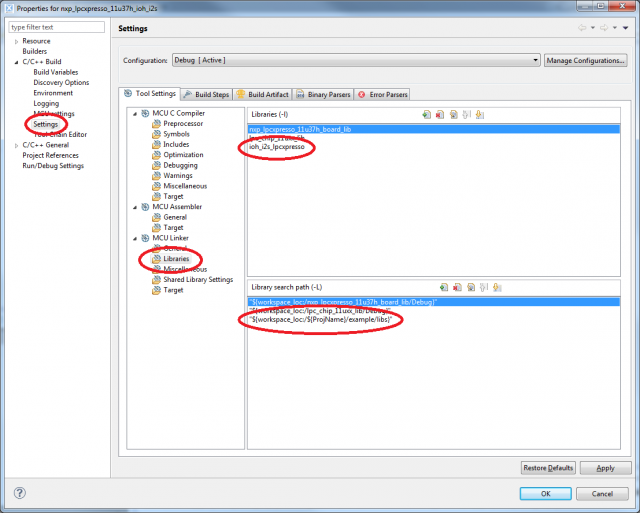Select Project References in the tree
Image resolution: width=640 pixels, height=513 pixels.
pyautogui.click(x=51, y=155)
